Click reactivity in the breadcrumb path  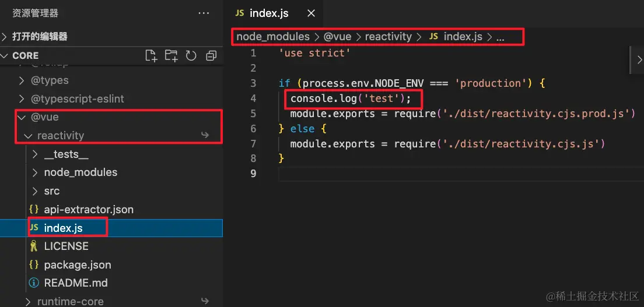click(x=388, y=37)
